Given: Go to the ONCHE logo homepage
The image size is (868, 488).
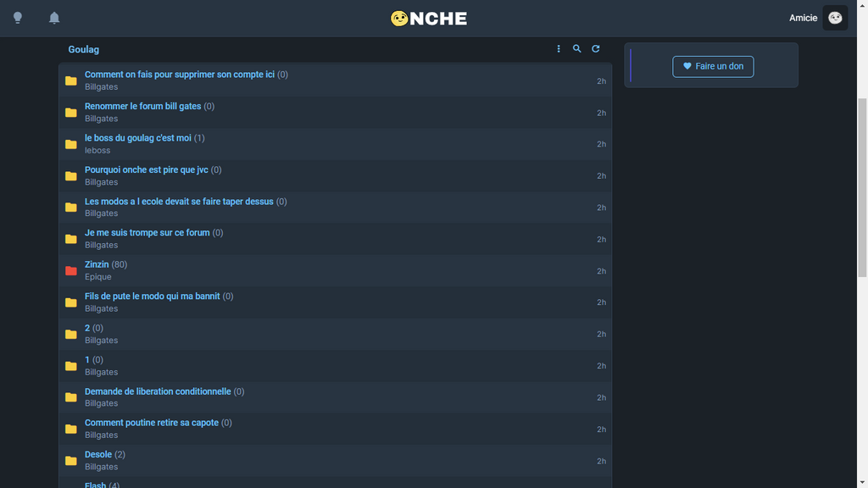Looking at the screenshot, I should 428,19.
